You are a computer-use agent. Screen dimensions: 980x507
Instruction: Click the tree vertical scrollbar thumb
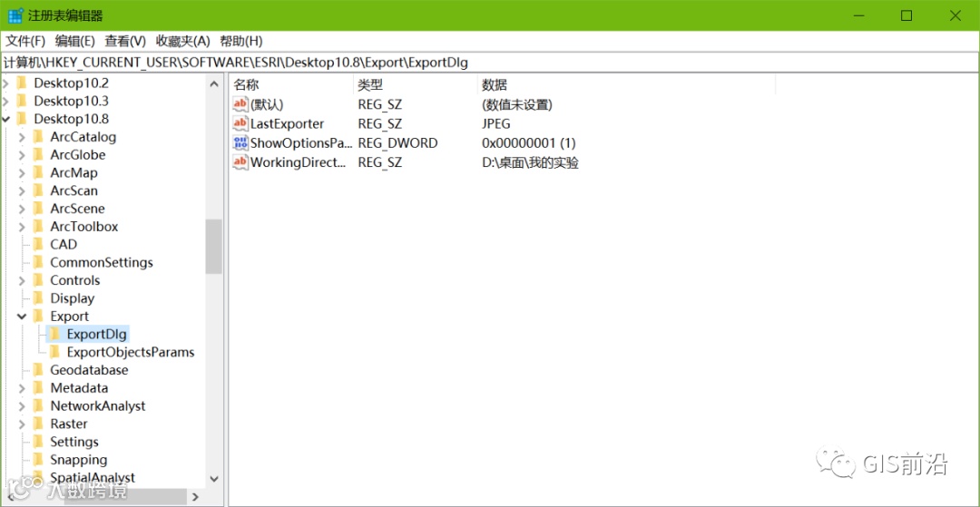pyautogui.click(x=214, y=246)
